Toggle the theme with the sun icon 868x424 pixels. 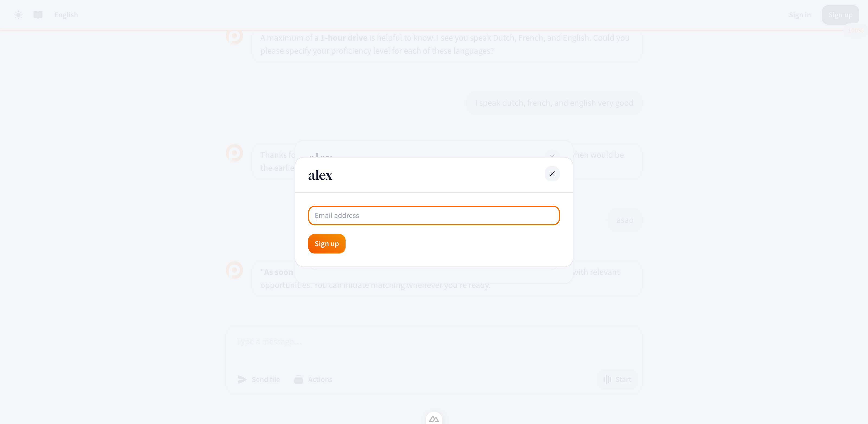(x=18, y=15)
